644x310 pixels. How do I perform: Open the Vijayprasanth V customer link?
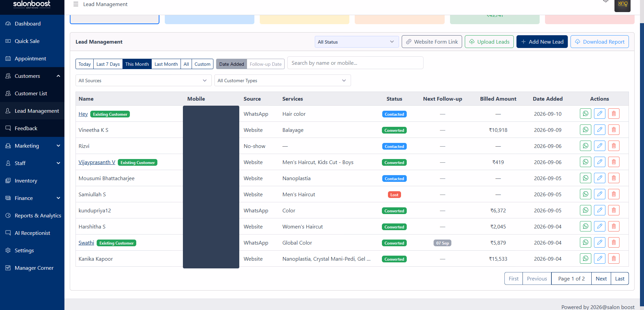(97, 162)
